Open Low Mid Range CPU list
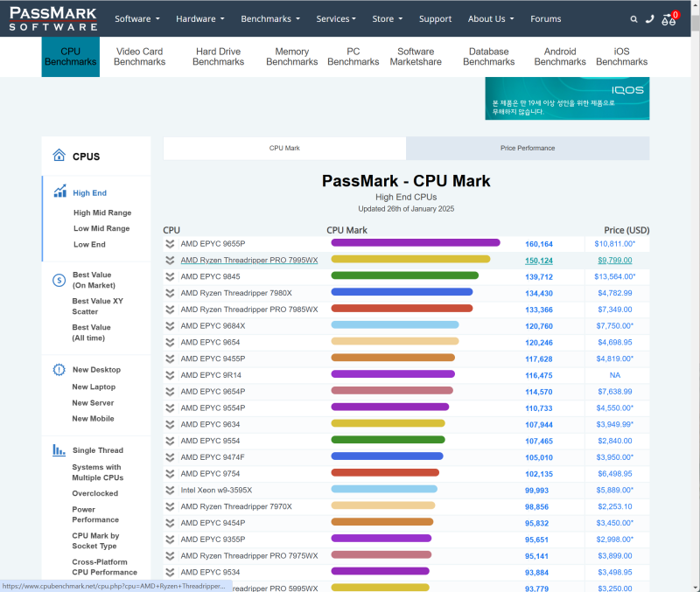Viewport: 700px width, 592px height. point(101,228)
